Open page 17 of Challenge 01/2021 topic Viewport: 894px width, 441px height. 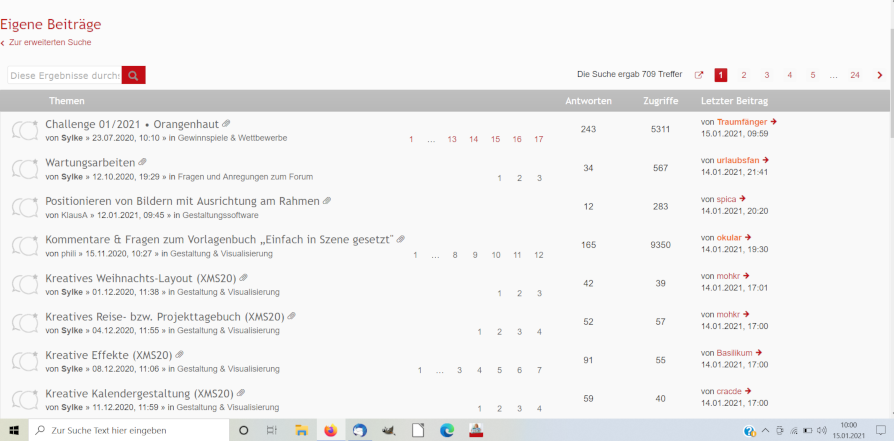point(539,139)
